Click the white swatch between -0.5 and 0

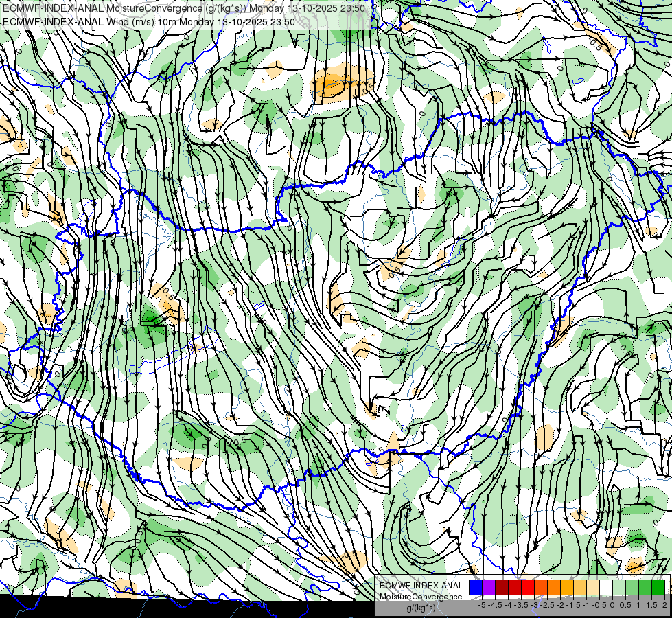point(606,588)
